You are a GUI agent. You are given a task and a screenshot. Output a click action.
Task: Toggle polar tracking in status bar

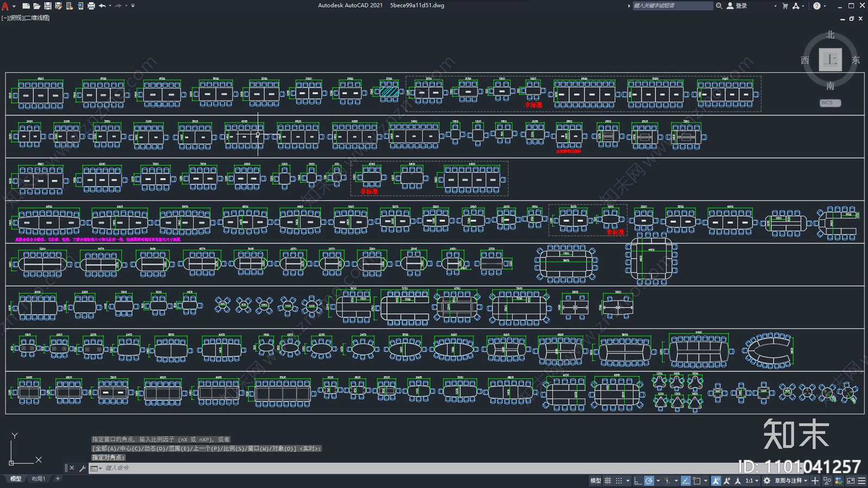[649, 480]
